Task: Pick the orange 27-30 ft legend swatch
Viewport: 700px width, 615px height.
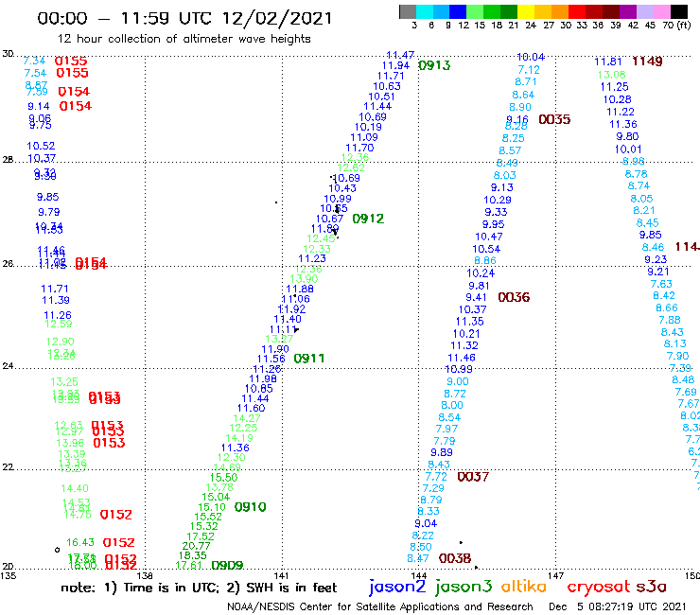Action: click(x=559, y=11)
